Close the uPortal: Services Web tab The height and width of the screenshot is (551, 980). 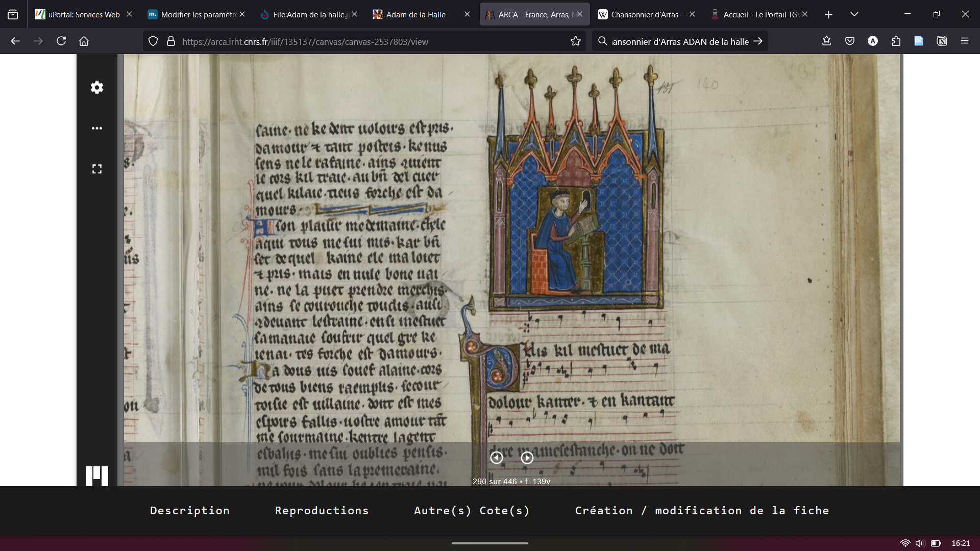click(129, 14)
